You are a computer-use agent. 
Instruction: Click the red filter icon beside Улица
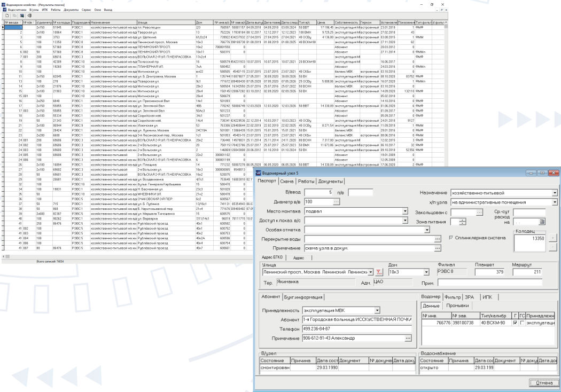pos(378,272)
